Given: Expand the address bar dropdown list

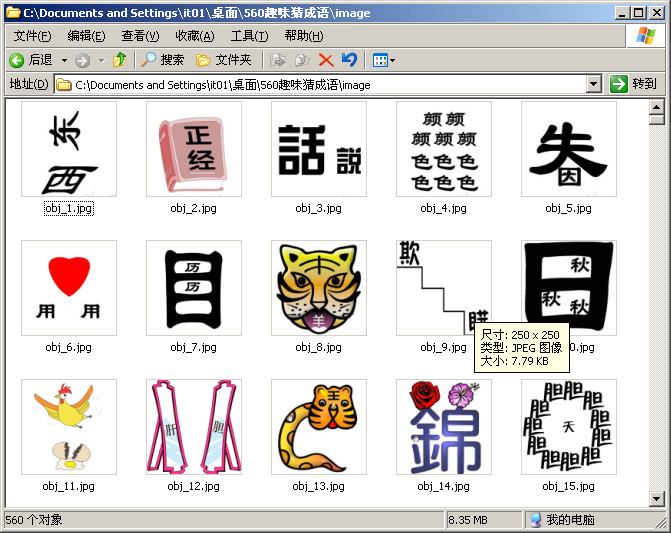Looking at the screenshot, I should 593,85.
